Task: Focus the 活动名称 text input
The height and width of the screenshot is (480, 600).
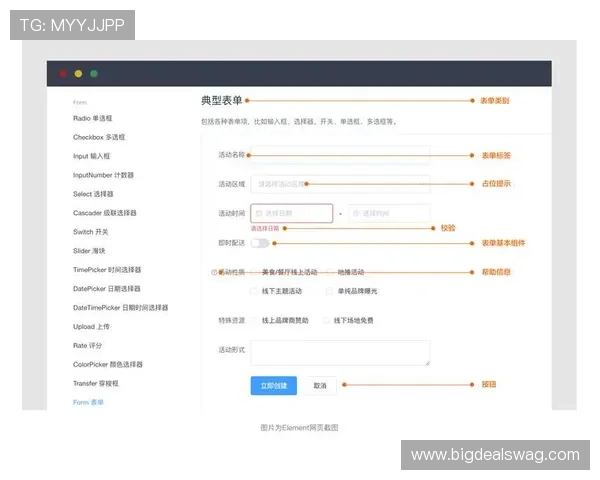Action: 340,155
